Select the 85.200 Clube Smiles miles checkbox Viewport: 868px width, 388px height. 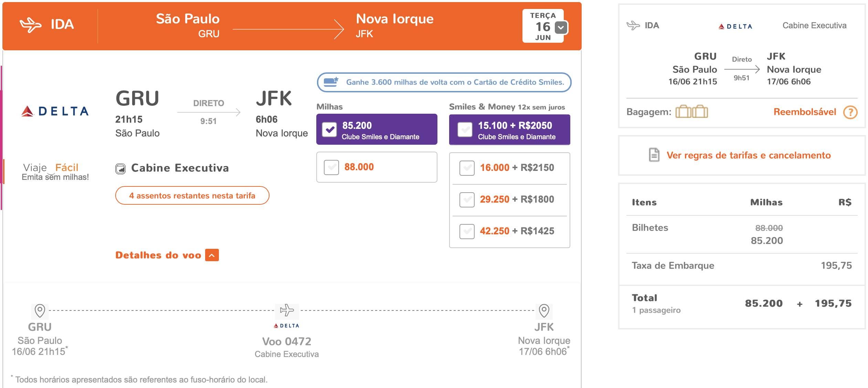[329, 130]
